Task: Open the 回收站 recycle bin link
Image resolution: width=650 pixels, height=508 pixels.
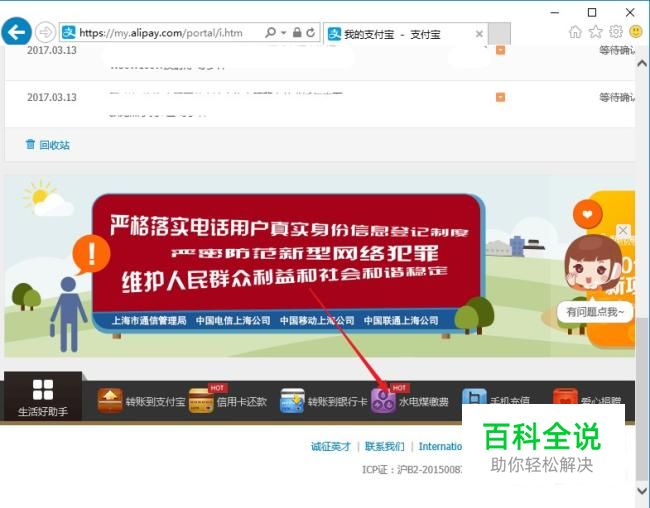Action: click(x=54, y=145)
